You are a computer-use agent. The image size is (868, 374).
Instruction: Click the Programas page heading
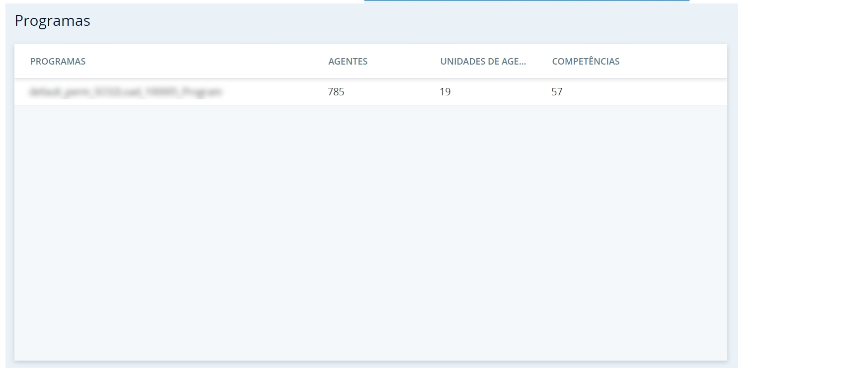(x=52, y=21)
